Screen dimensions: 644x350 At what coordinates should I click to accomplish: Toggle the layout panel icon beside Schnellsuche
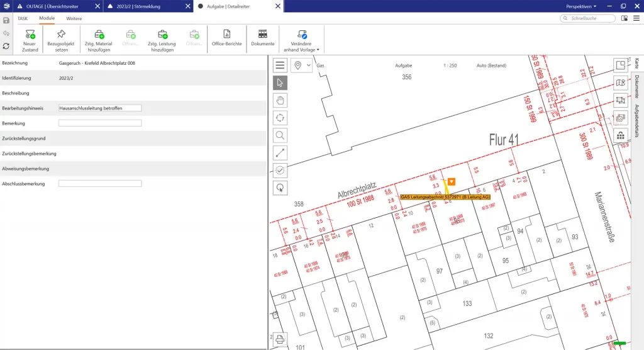point(624,19)
